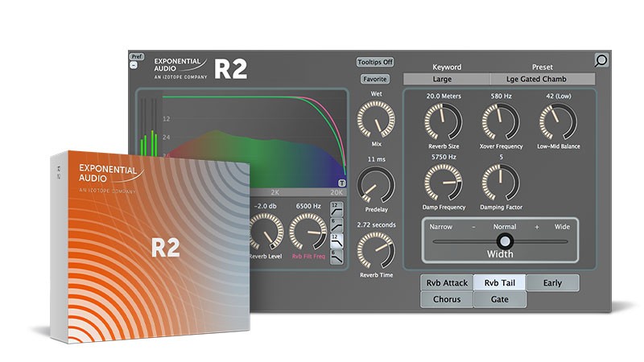The height and width of the screenshot is (362, 644).
Task: Click the 11 ms predelay value
Action: tap(376, 159)
